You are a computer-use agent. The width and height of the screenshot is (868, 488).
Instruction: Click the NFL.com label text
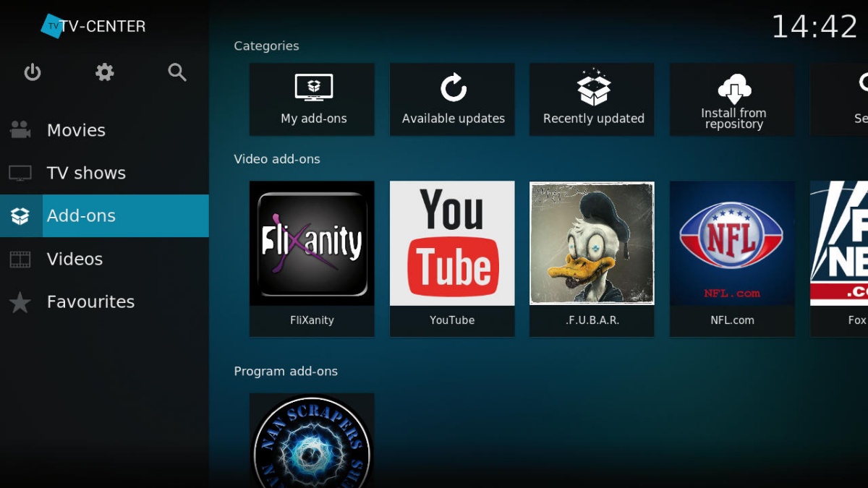click(732, 320)
